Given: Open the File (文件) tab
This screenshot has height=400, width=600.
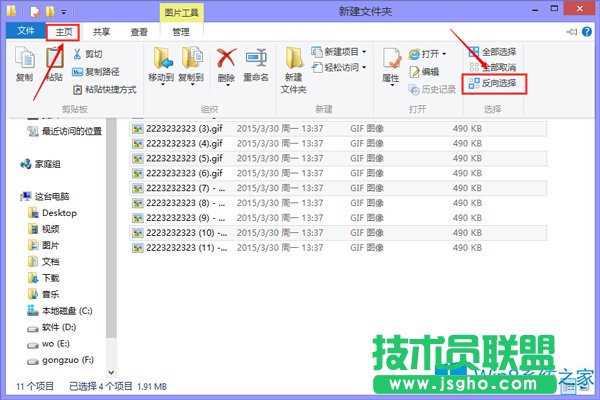Looking at the screenshot, I should 25,31.
